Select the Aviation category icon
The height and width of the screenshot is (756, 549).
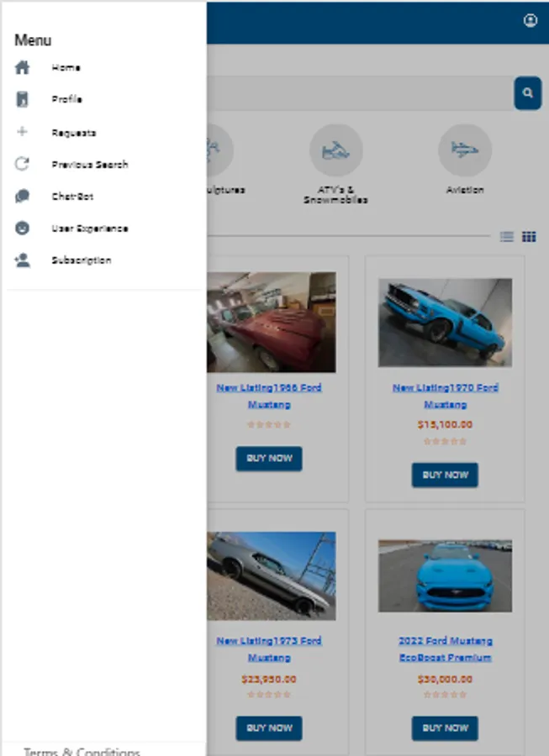click(465, 150)
